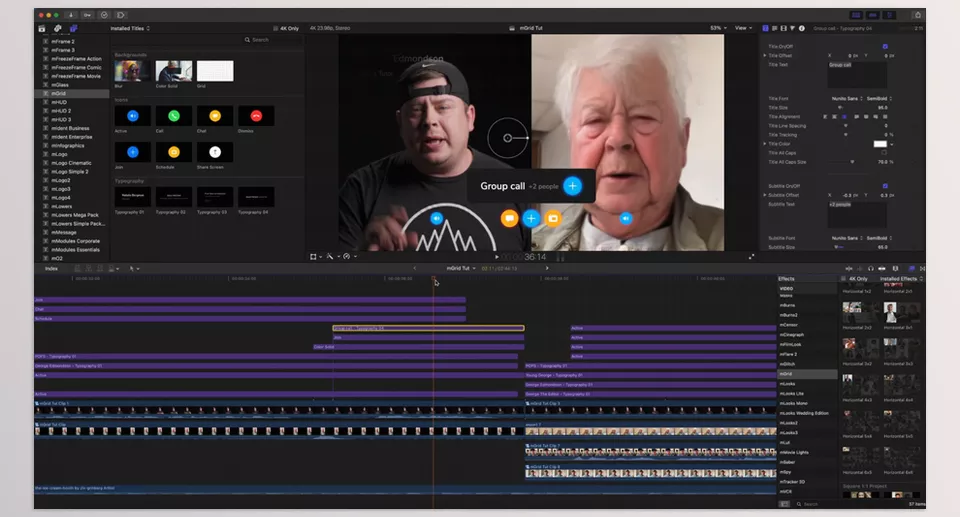Go back in timeline history arrow

(414, 268)
